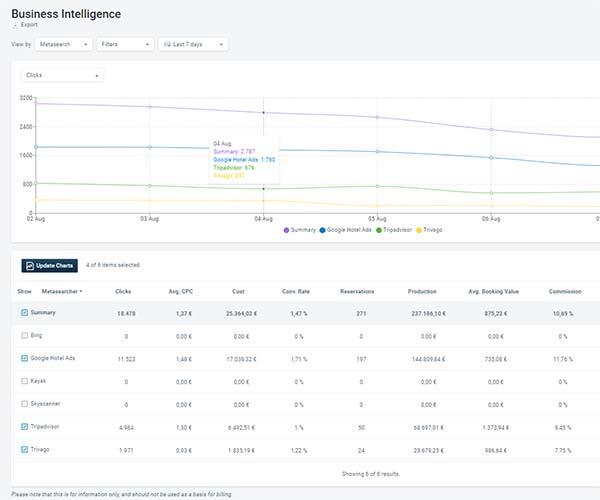
Task: Click the Metasearcher sort arrow
Action: pos(81,291)
